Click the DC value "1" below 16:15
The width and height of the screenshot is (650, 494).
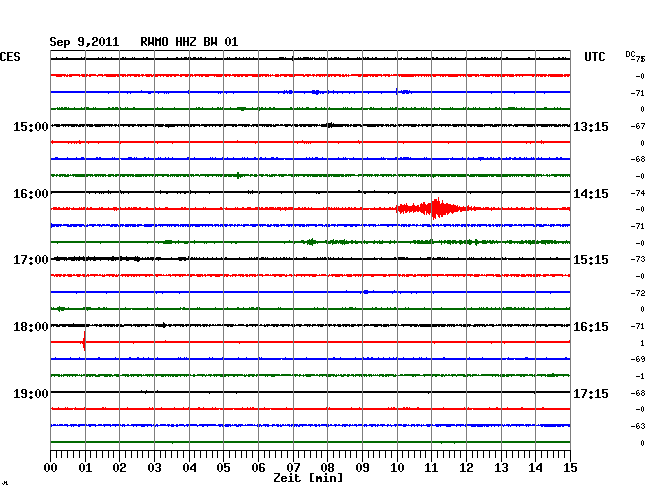click(x=642, y=343)
